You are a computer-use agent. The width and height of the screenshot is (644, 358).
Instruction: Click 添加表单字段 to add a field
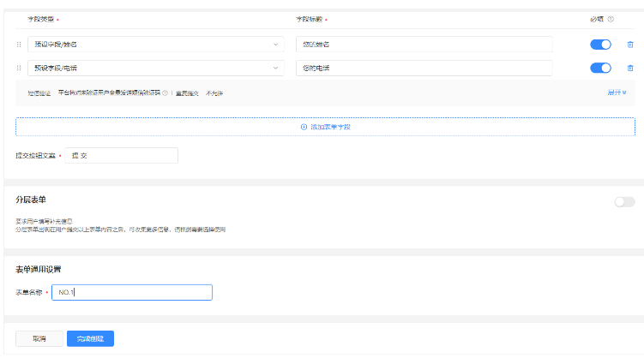click(325, 127)
